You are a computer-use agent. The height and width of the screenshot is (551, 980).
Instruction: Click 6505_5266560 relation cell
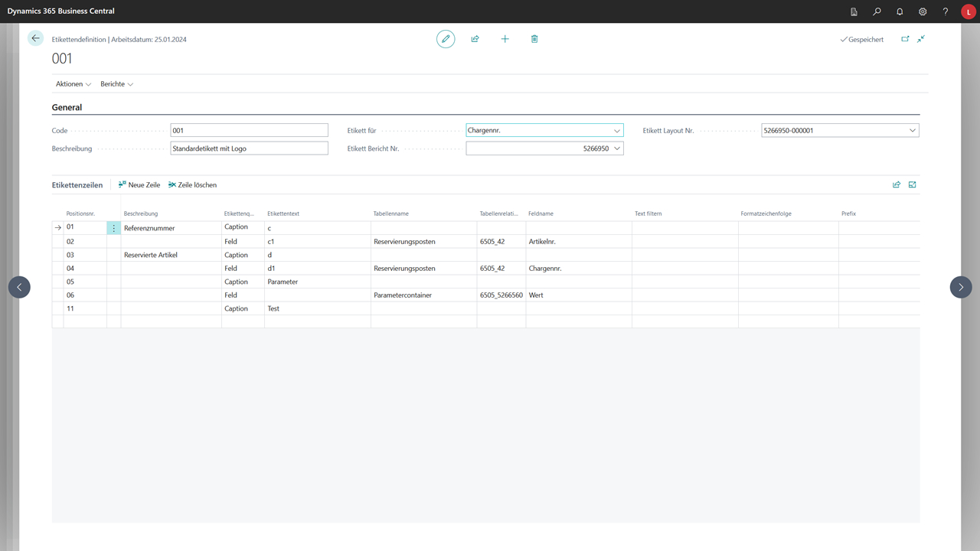tap(501, 295)
